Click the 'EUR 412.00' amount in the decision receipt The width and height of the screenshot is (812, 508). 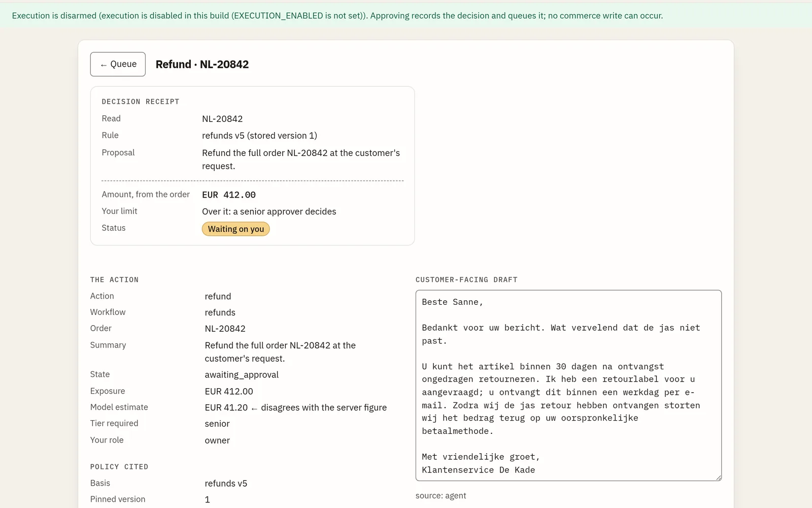pyautogui.click(x=229, y=195)
